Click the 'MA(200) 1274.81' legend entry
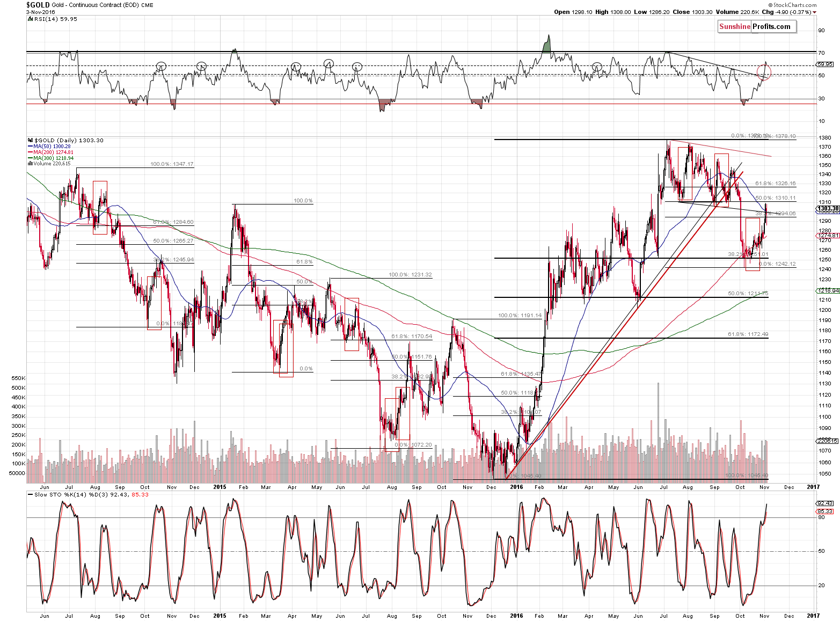Image resolution: width=840 pixels, height=621 pixels. pos(54,152)
